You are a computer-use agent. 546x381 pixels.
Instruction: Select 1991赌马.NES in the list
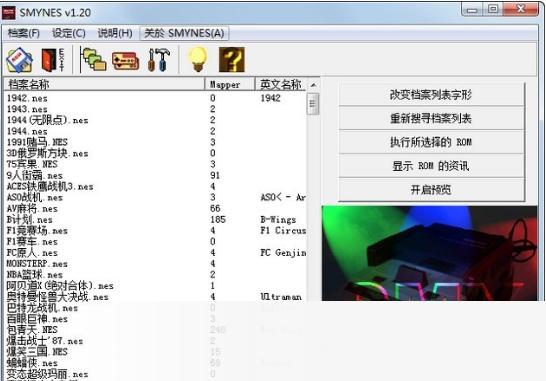click(x=37, y=142)
